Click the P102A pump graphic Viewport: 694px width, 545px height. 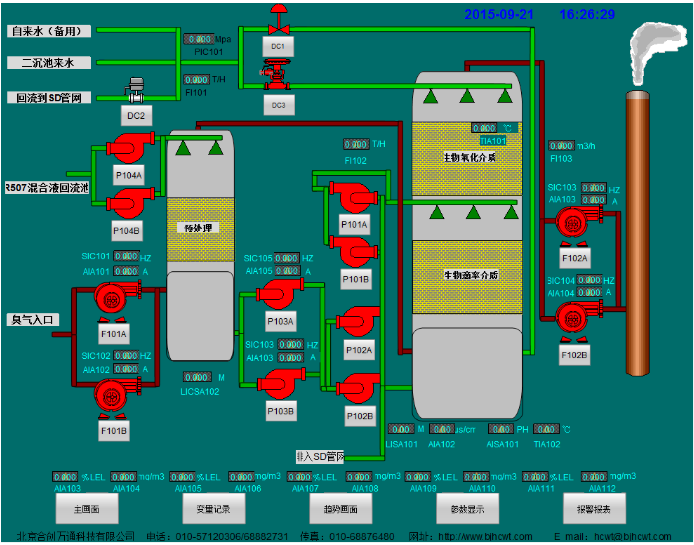(x=358, y=322)
